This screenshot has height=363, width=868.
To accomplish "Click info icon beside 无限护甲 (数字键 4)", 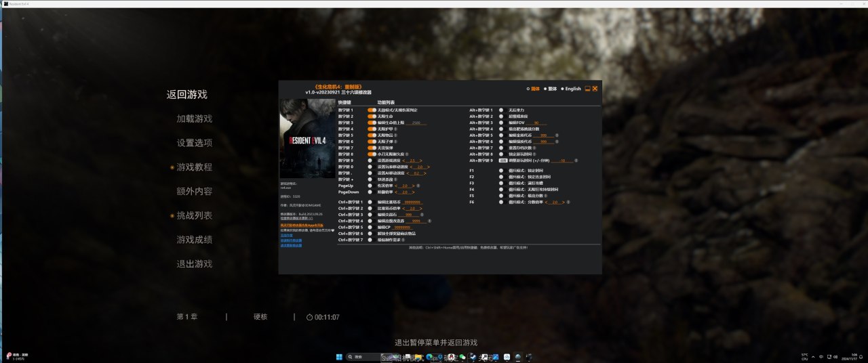I will point(395,129).
